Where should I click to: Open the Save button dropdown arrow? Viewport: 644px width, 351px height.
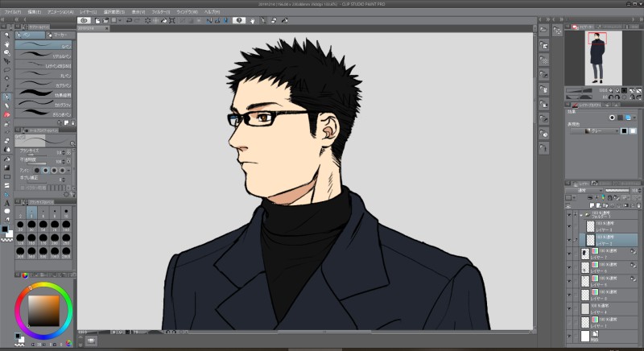click(119, 20)
